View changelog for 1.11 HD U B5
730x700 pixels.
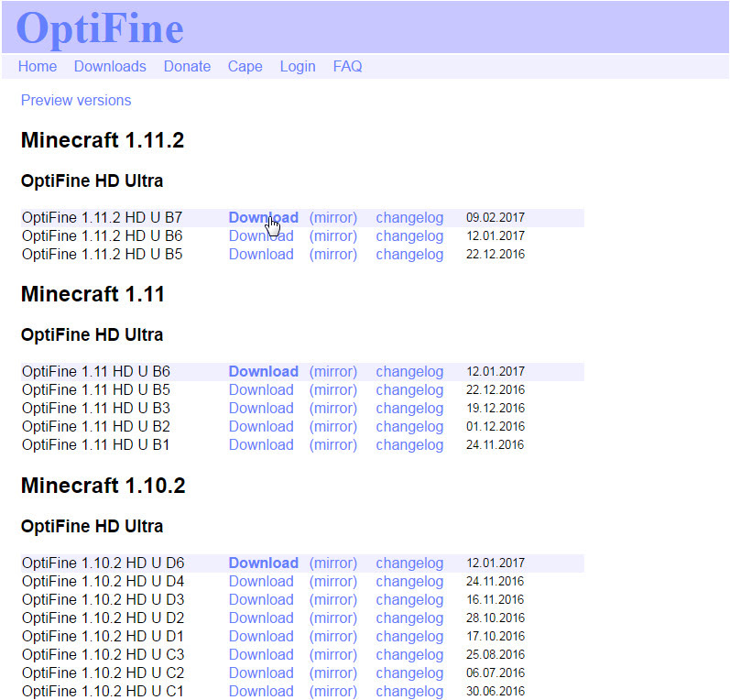tap(409, 389)
